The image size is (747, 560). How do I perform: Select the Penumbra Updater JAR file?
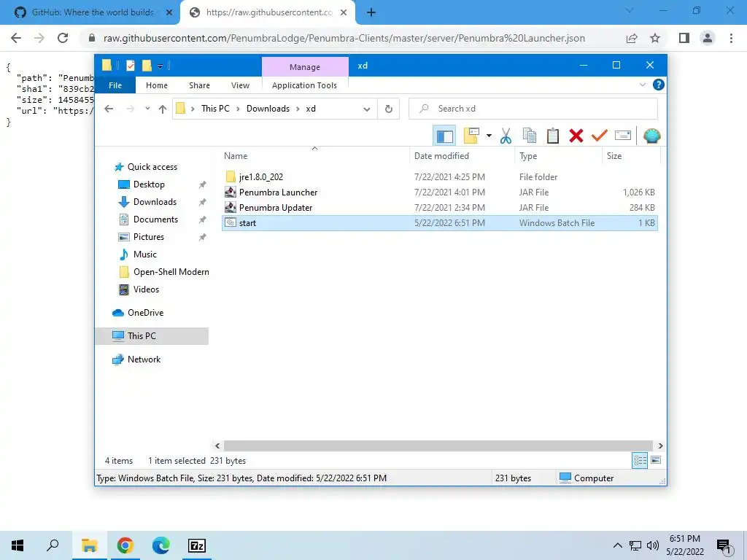coord(440,208)
